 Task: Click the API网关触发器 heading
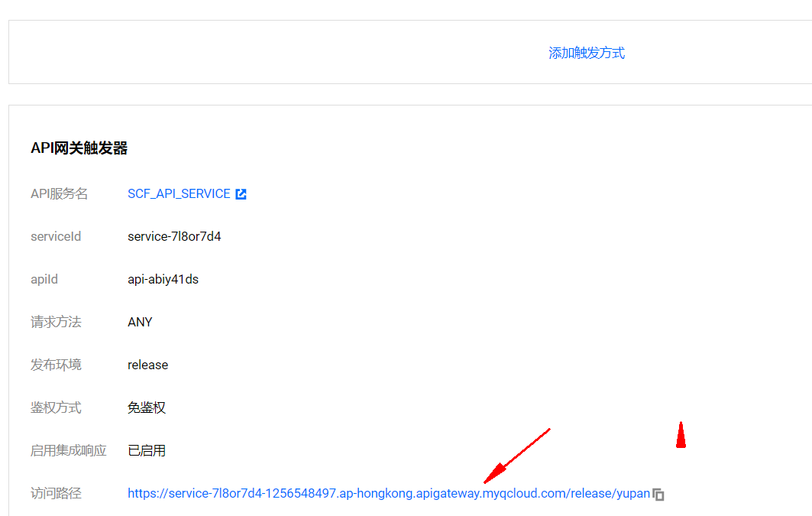tap(79, 148)
